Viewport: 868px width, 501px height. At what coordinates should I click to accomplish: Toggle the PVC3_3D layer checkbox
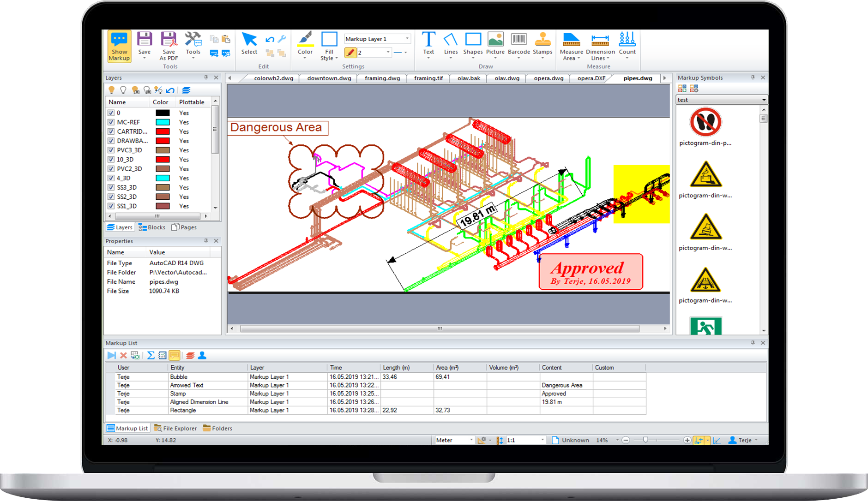111,150
